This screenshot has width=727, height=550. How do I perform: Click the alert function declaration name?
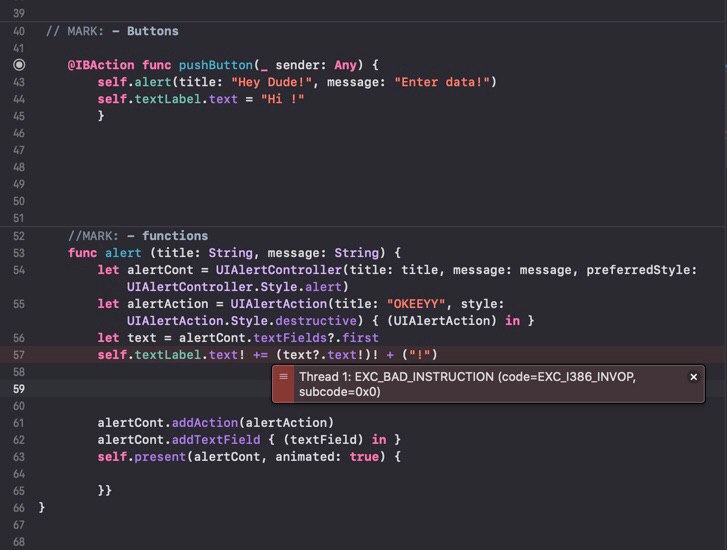(x=123, y=253)
